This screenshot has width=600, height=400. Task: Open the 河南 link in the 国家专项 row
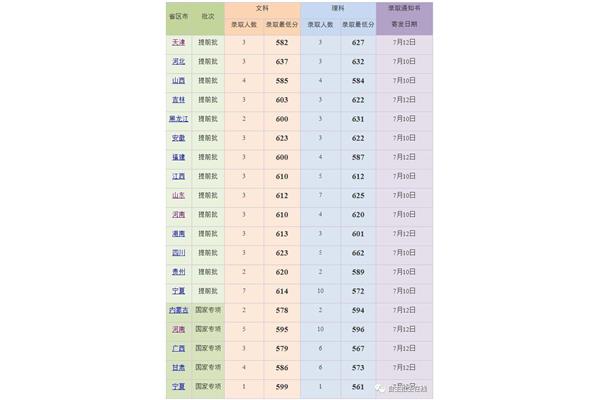178,330
